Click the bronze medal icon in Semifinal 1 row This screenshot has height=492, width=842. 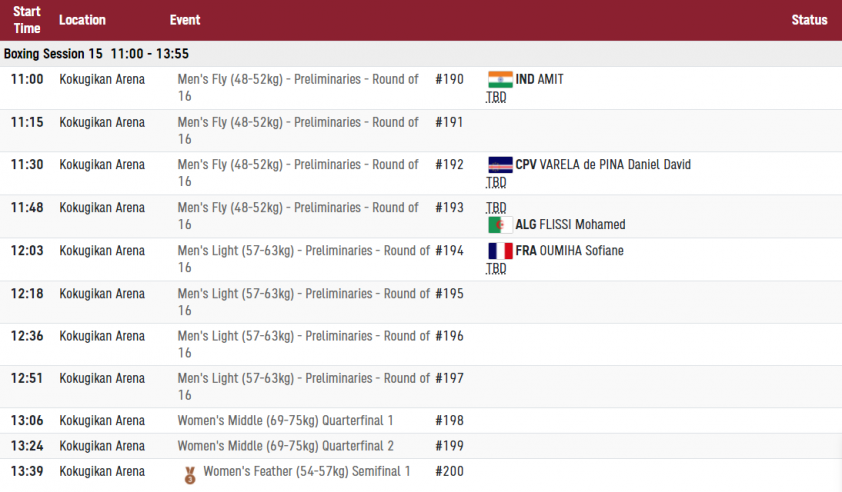190,475
